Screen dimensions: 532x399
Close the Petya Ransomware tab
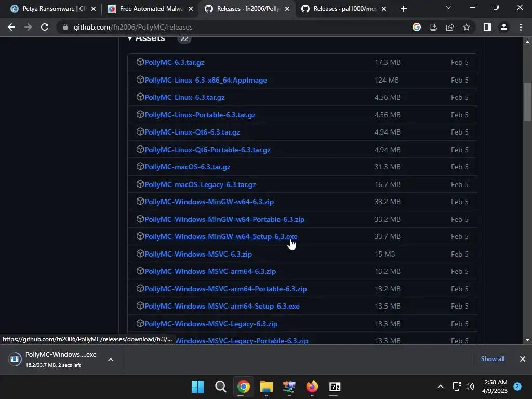coord(94,9)
